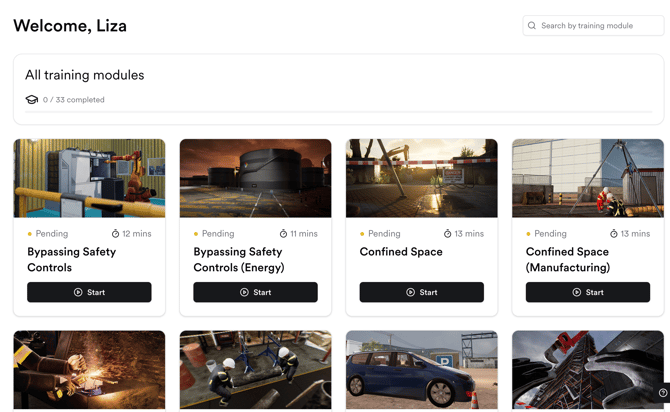670x412 pixels.
Task: Click the stopwatch icon beside 12 mins
Action: tap(115, 234)
